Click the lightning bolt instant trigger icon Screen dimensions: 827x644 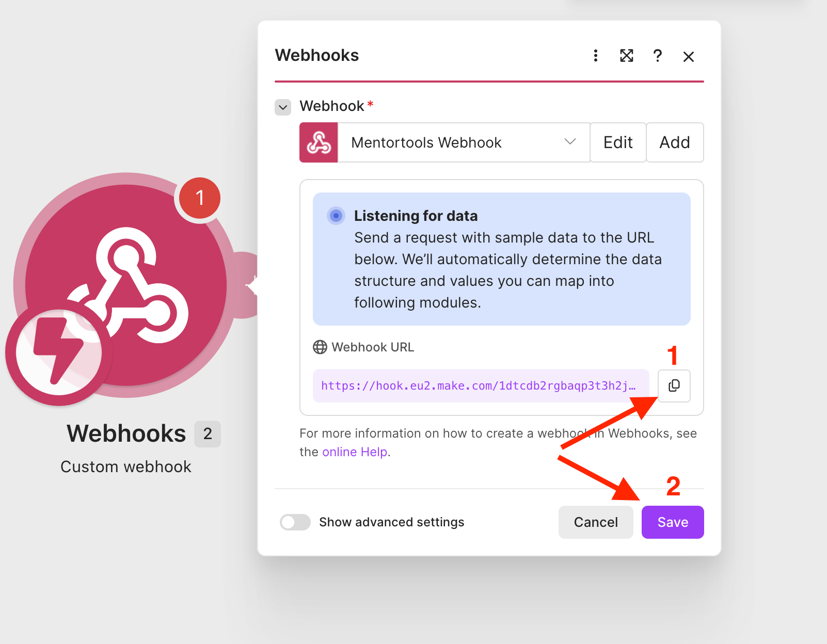(x=59, y=352)
